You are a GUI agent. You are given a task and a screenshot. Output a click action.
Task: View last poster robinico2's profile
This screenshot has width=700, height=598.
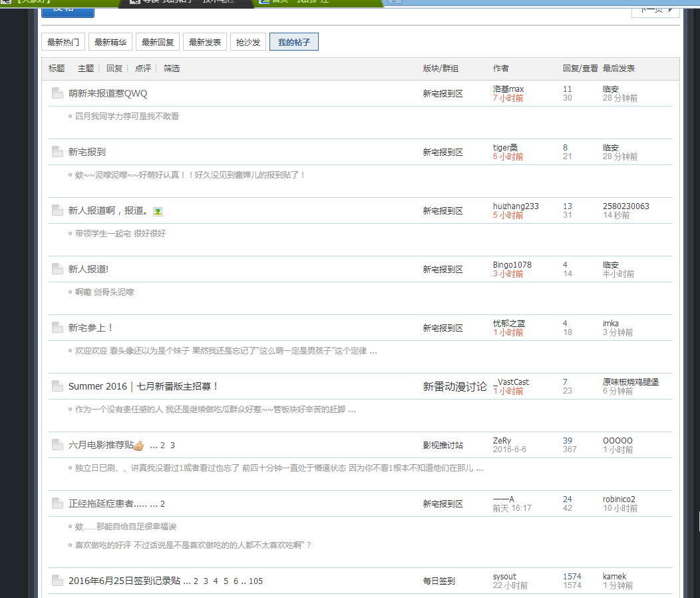[x=619, y=499]
